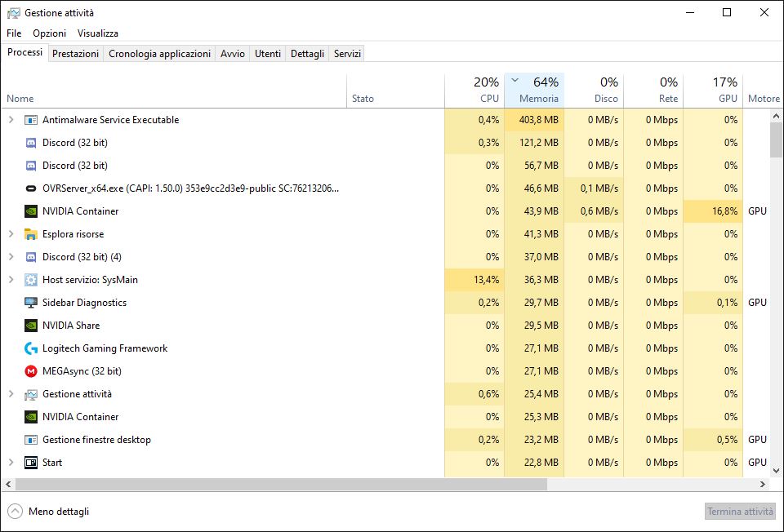The height and width of the screenshot is (532, 784).
Task: Sort processes by Nome column header
Action: [x=173, y=91]
